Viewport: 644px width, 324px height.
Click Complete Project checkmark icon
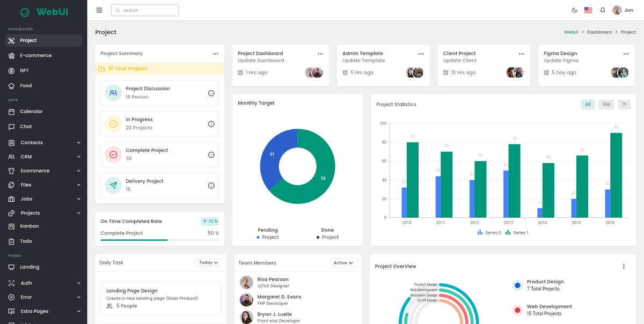pyautogui.click(x=113, y=154)
